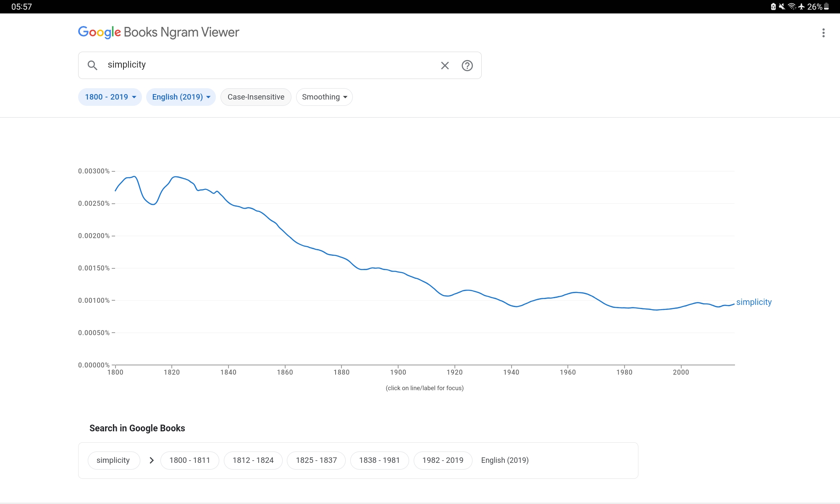Open the help question mark icon

467,66
